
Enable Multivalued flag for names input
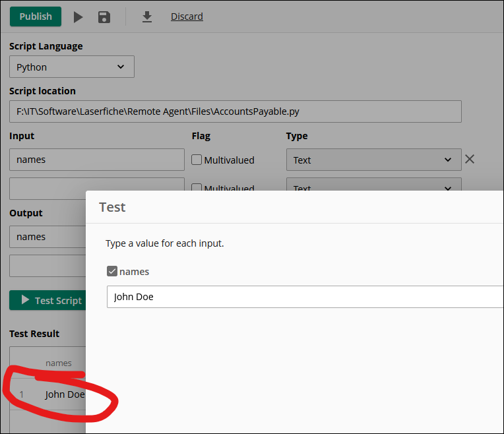pyautogui.click(x=197, y=160)
